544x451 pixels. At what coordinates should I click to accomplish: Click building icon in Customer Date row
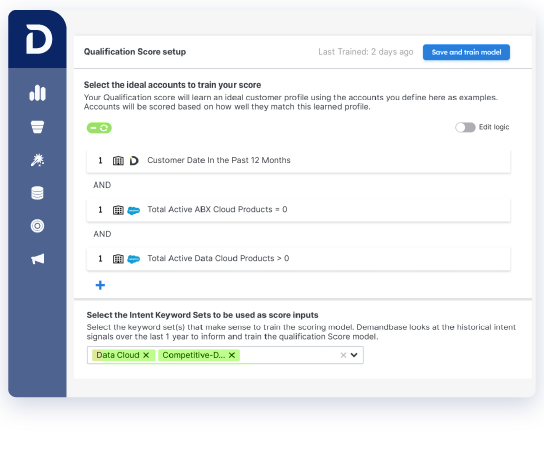[118, 161]
